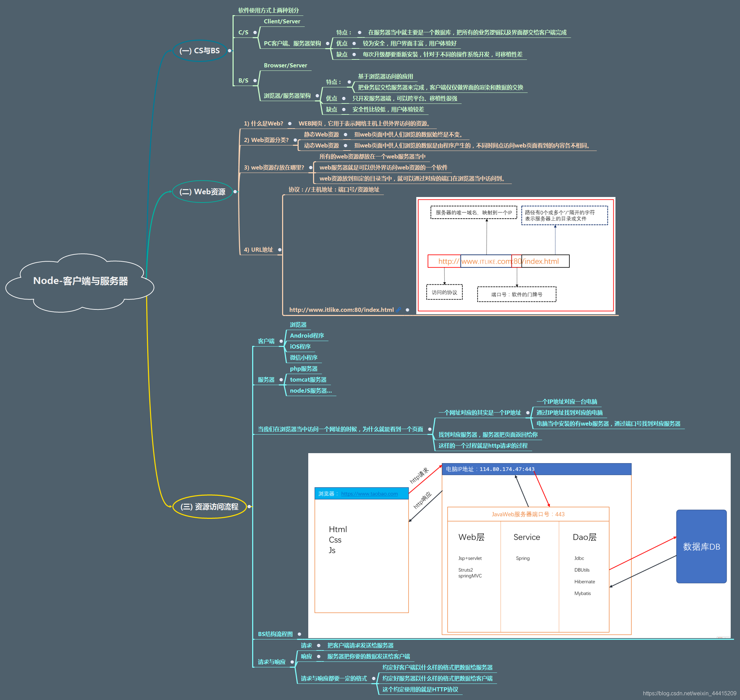Select the 只开发服务器端，可以跨平台、移植性很强 node
This screenshot has height=700, width=740.
[405, 99]
